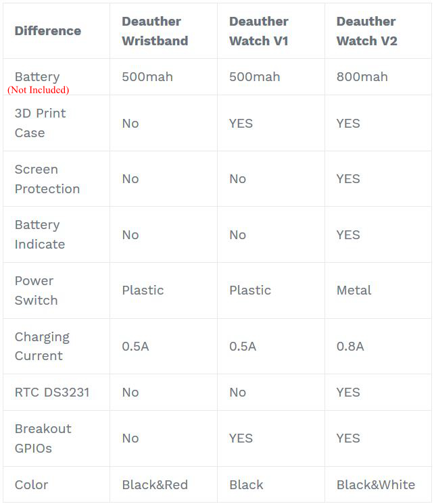The height and width of the screenshot is (504, 434).
Task: Click the "Color" row label
Action: pos(31,485)
